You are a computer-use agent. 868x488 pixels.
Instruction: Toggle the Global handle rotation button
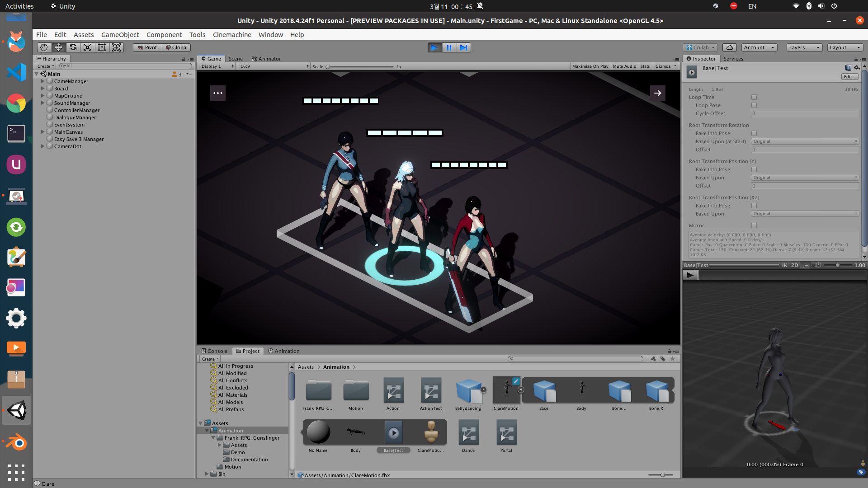176,47
